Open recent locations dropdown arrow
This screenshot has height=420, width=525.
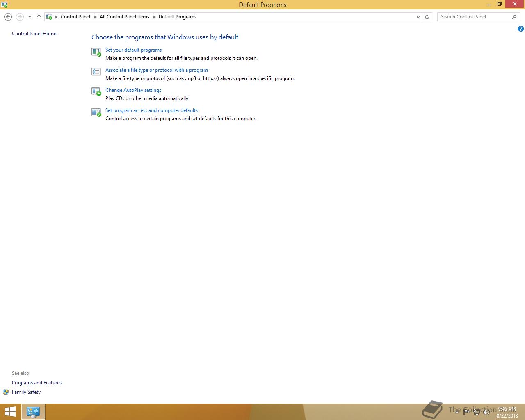[30, 17]
